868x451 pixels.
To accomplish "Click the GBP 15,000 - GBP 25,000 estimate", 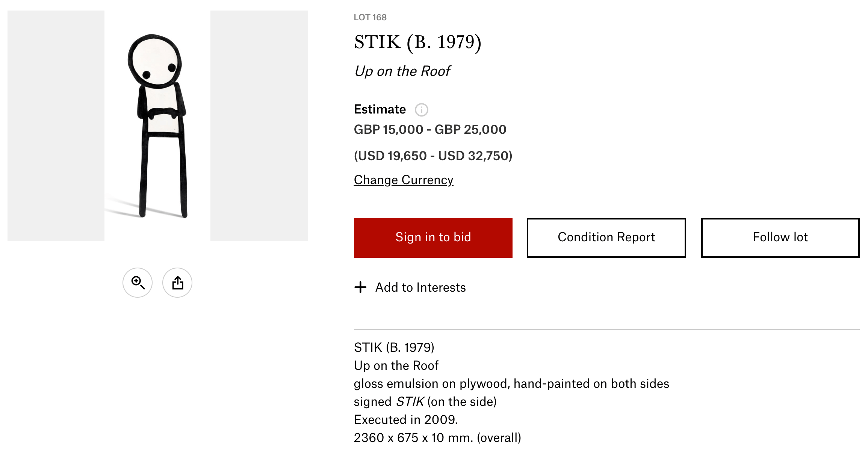I will pyautogui.click(x=430, y=130).
